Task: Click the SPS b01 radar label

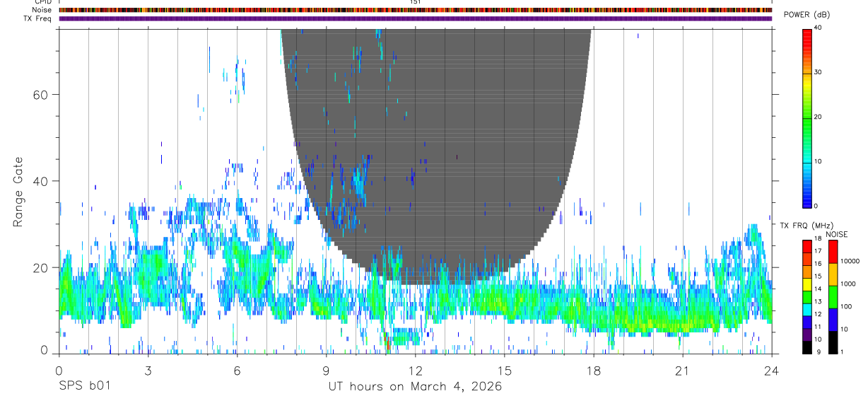Action: click(x=84, y=386)
